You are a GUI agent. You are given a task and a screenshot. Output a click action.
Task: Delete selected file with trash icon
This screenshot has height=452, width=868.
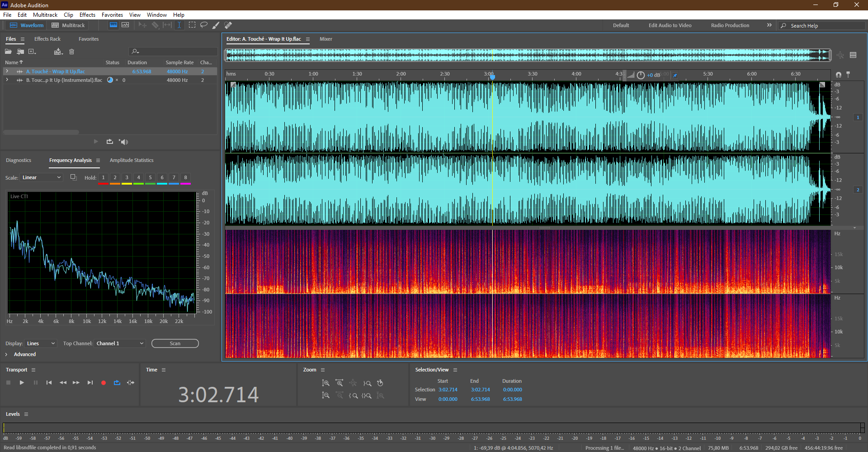click(x=71, y=52)
